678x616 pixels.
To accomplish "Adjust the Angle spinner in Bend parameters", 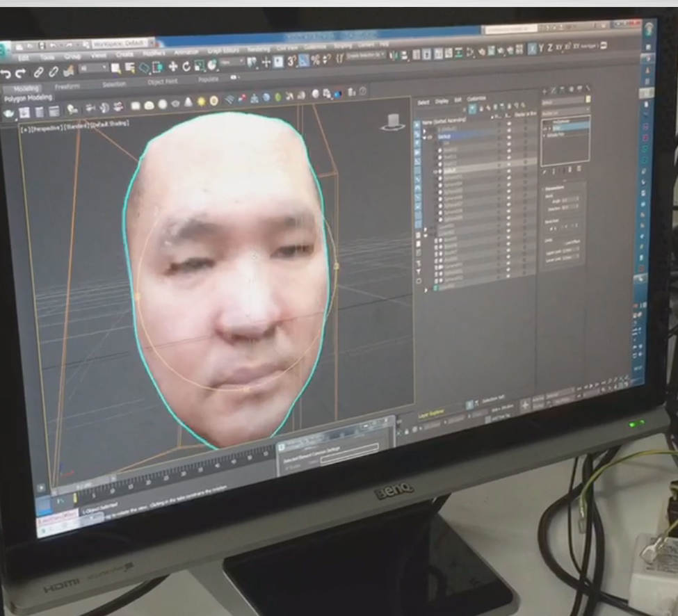I will 579,201.
